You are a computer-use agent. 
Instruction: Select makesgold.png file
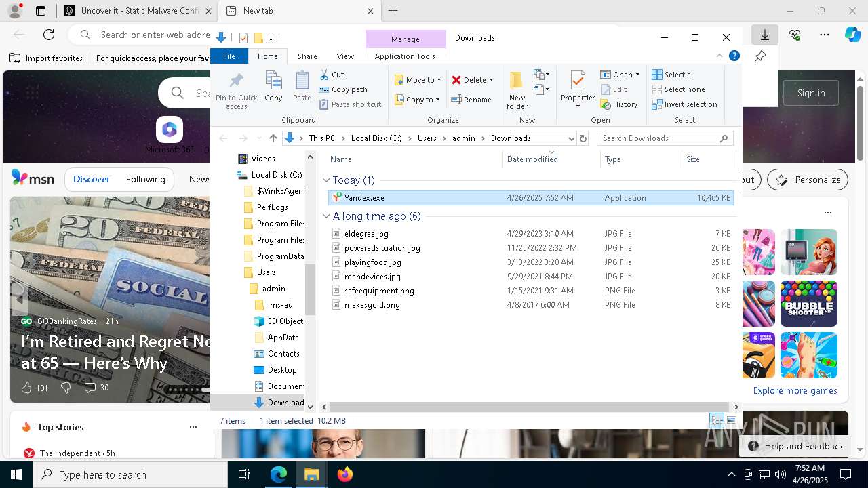(530, 305)
